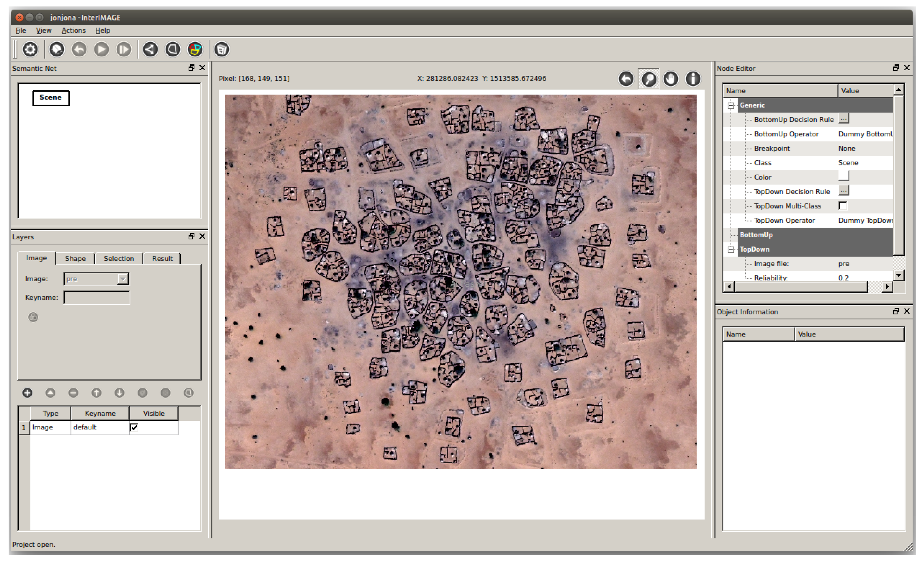Switch to the Shape tab in Layers

(75, 258)
